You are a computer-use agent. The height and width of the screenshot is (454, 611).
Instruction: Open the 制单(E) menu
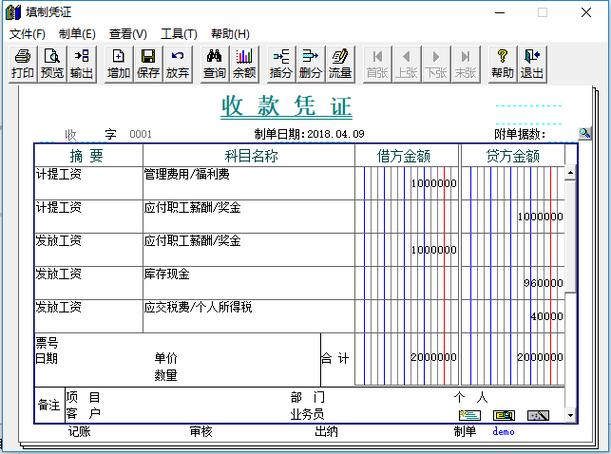tap(77, 34)
